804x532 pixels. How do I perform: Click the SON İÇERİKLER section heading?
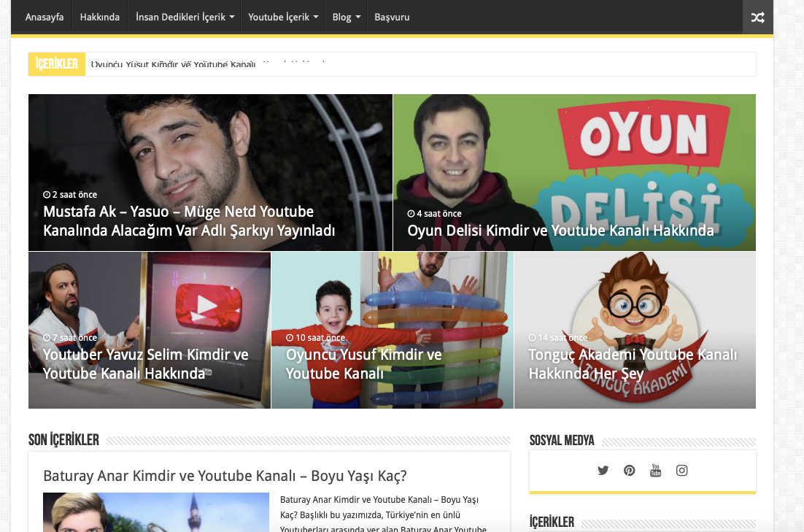click(x=63, y=440)
